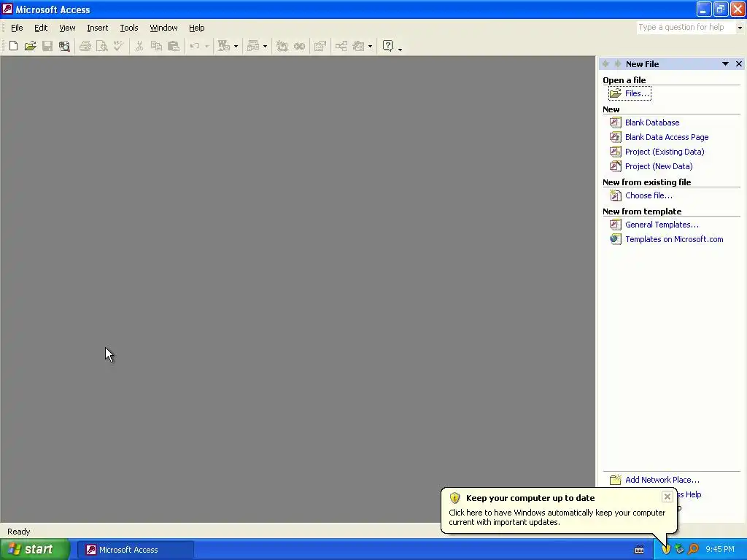
Task: Click the yellow update shield tray icon
Action: click(666, 550)
